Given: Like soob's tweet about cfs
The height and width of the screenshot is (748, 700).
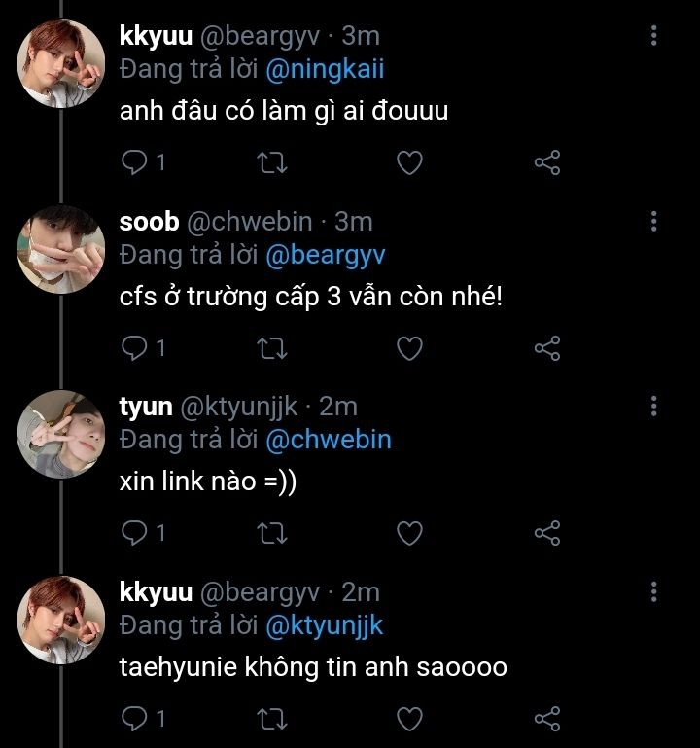Looking at the screenshot, I should pos(410,347).
